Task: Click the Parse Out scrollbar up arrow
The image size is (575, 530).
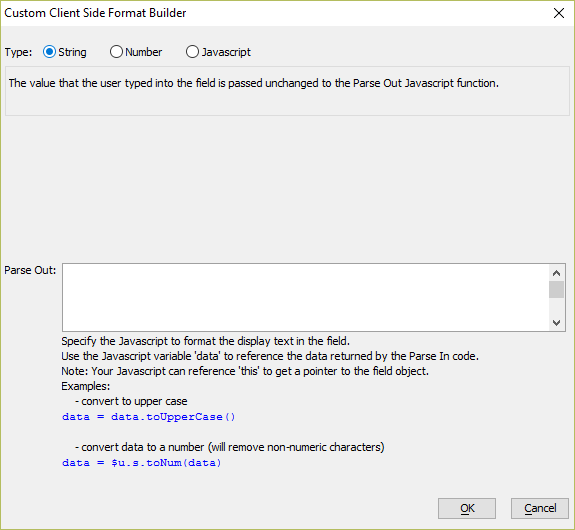Action: click(556, 273)
